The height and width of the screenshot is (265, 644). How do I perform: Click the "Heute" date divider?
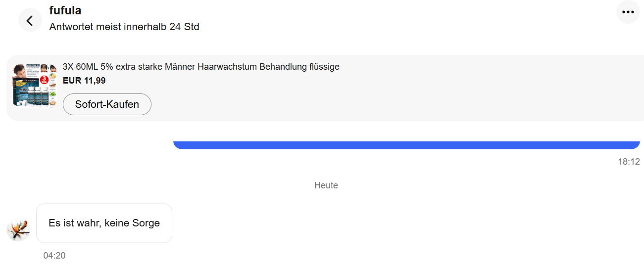(326, 185)
